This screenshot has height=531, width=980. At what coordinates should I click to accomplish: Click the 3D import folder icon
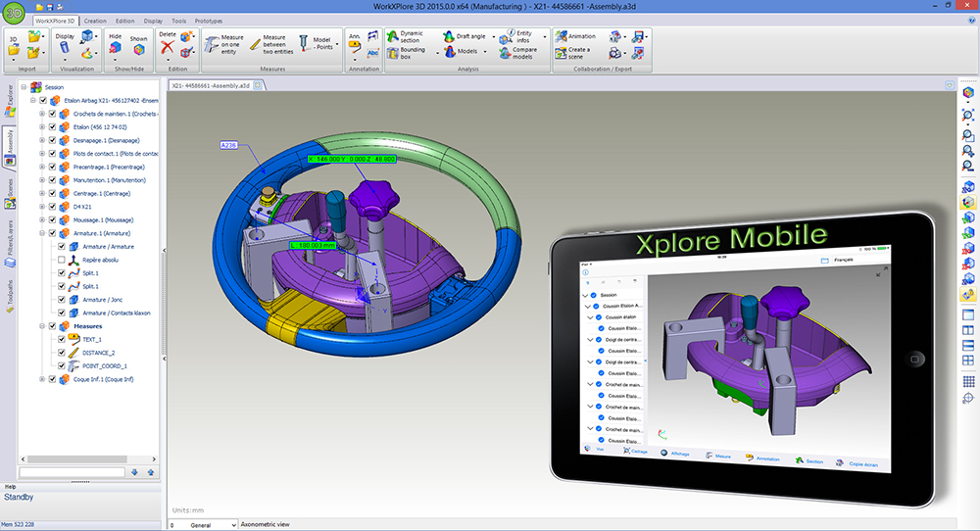pos(13,49)
